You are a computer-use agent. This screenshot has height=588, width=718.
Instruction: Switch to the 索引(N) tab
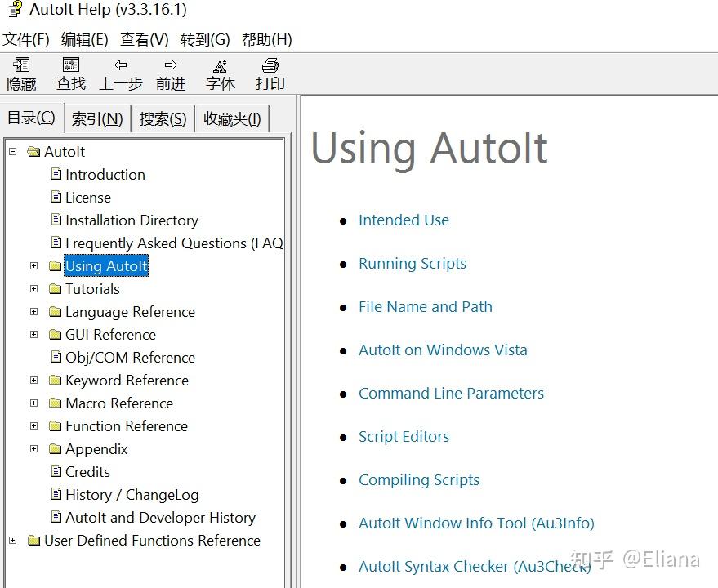click(x=96, y=118)
